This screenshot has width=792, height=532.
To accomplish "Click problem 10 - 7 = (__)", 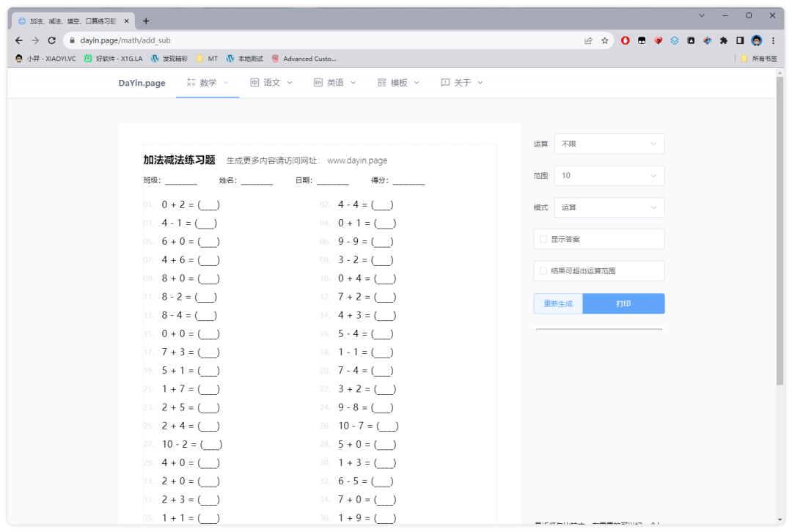I will tap(368, 426).
